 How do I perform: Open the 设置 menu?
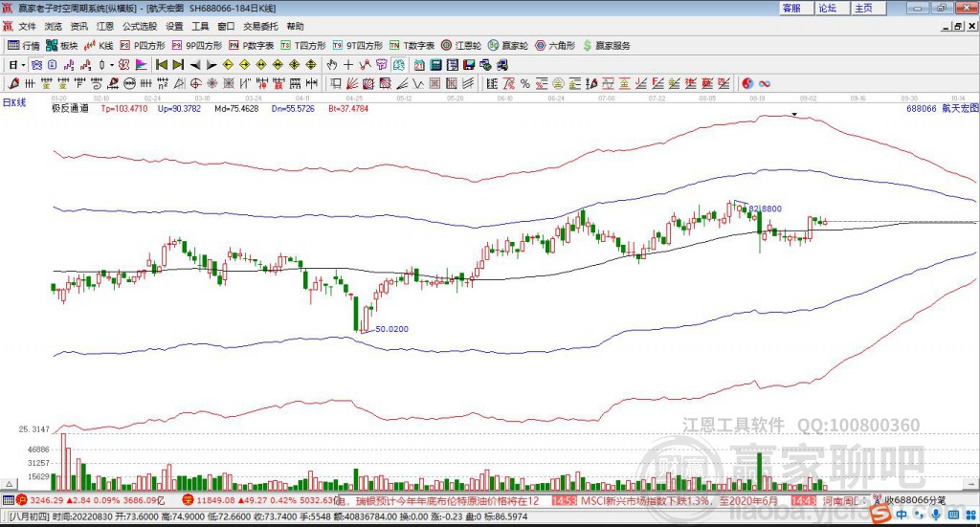174,26
